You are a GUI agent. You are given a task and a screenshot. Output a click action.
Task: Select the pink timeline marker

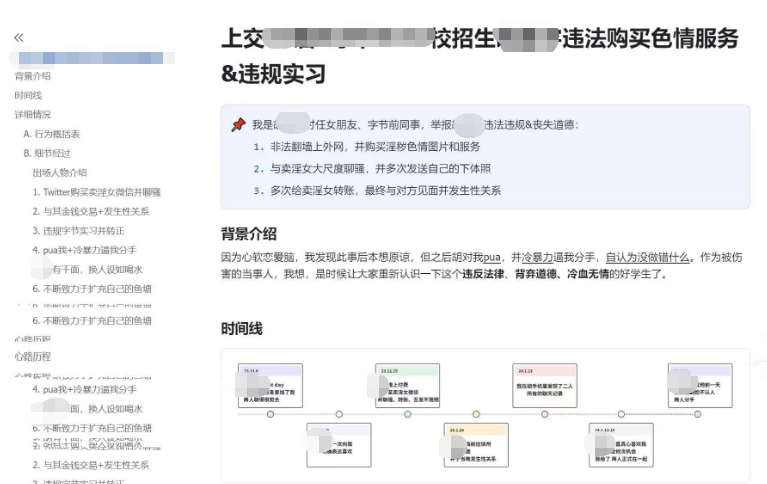click(x=544, y=414)
